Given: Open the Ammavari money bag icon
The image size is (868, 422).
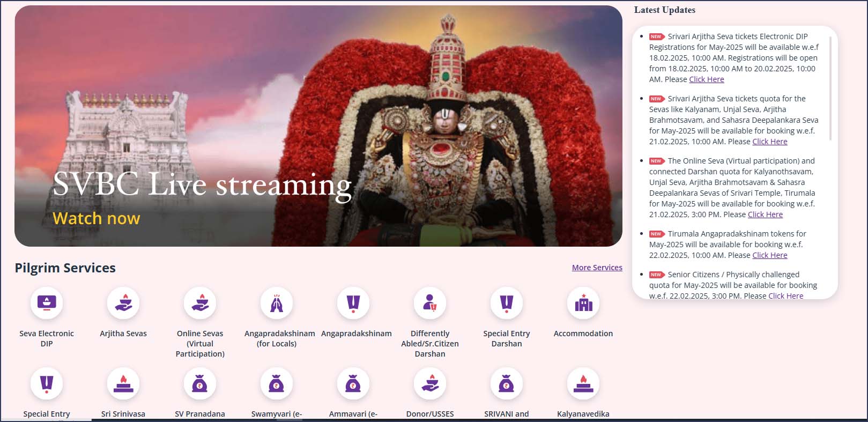Looking at the screenshot, I should 353,384.
